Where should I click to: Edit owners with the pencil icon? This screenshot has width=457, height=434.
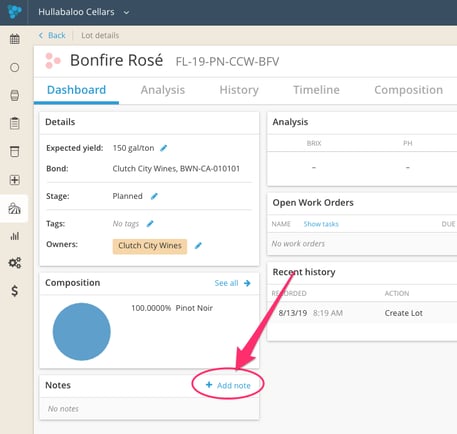tap(198, 246)
